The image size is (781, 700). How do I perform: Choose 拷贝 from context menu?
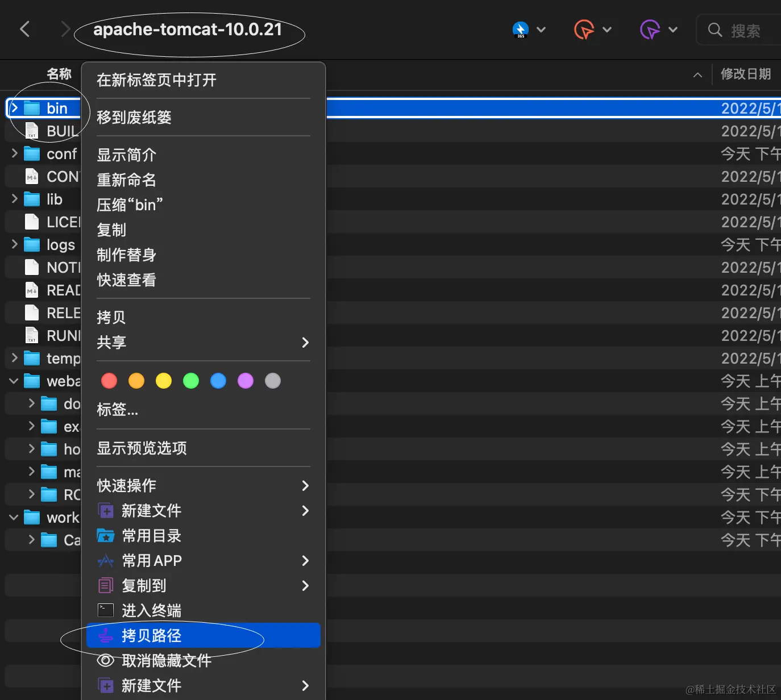[203, 318]
